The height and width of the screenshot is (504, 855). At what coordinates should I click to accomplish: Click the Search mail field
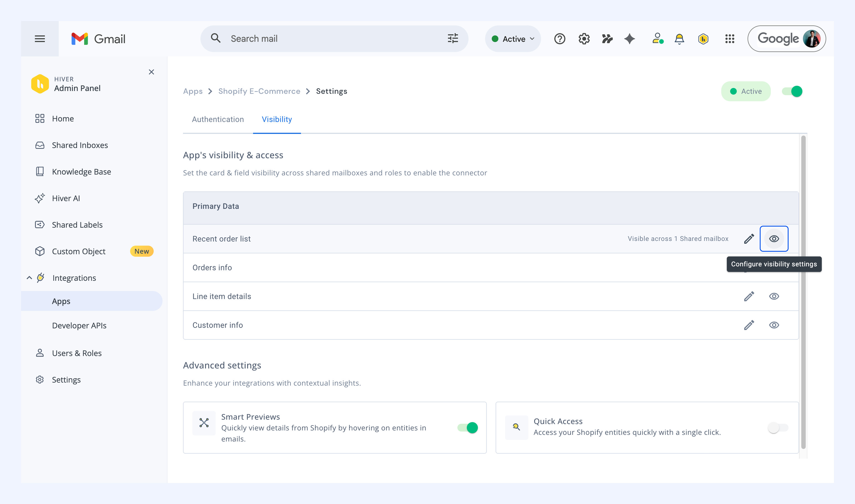pos(334,39)
